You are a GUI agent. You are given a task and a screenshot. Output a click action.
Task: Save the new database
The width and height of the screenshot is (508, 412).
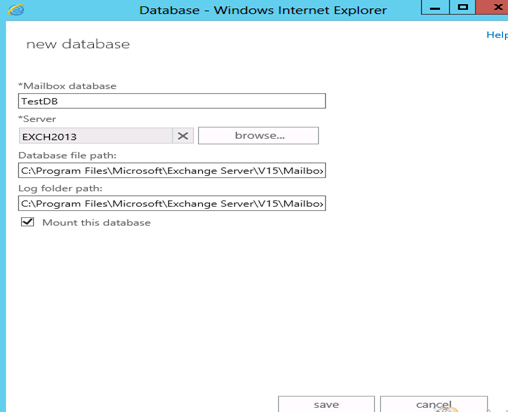(326, 404)
